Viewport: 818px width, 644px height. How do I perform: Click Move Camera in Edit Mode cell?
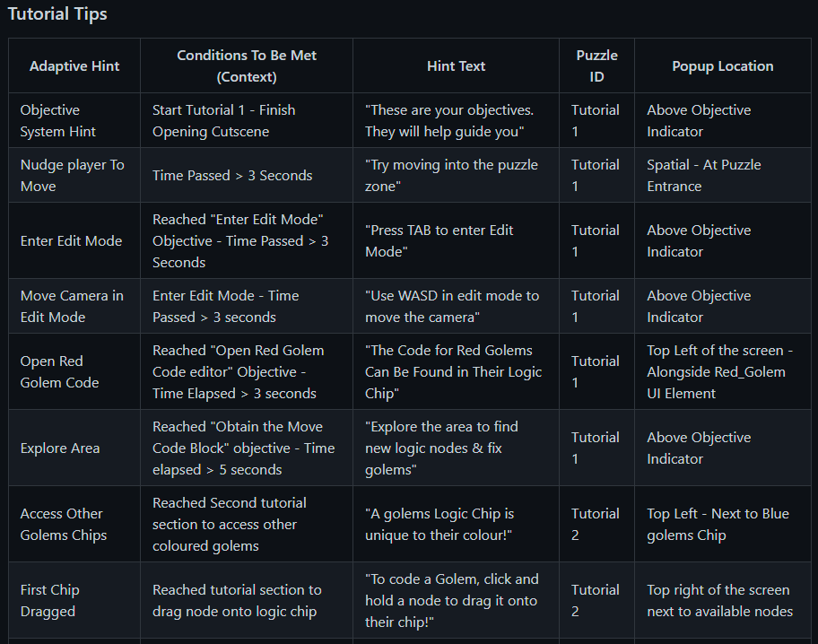(x=72, y=307)
